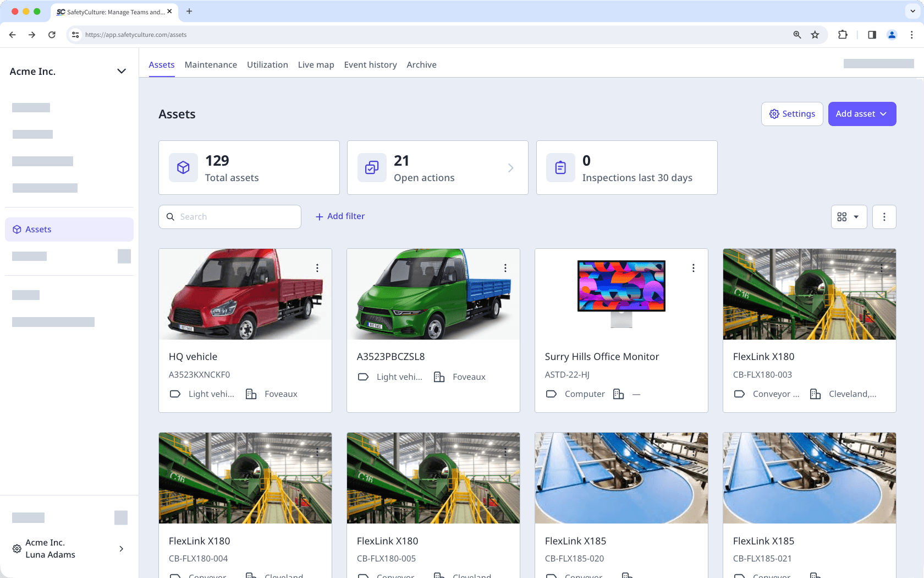Click inside the Search field
Viewport: 924px width, 578px height.
(231, 216)
